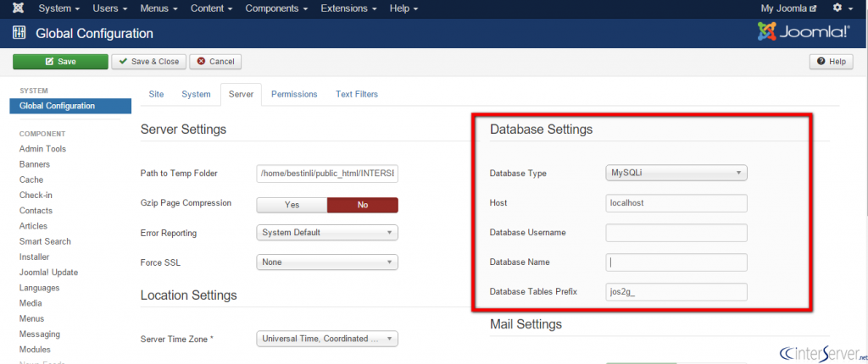Image resolution: width=868 pixels, height=364 pixels.
Task: Click Save & Close button
Action: coord(149,62)
